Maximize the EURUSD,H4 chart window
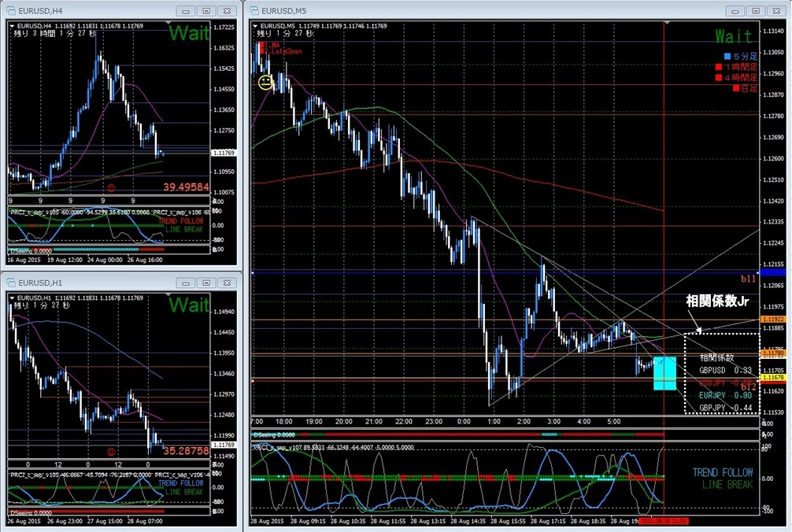The image size is (792, 532). click(206, 10)
